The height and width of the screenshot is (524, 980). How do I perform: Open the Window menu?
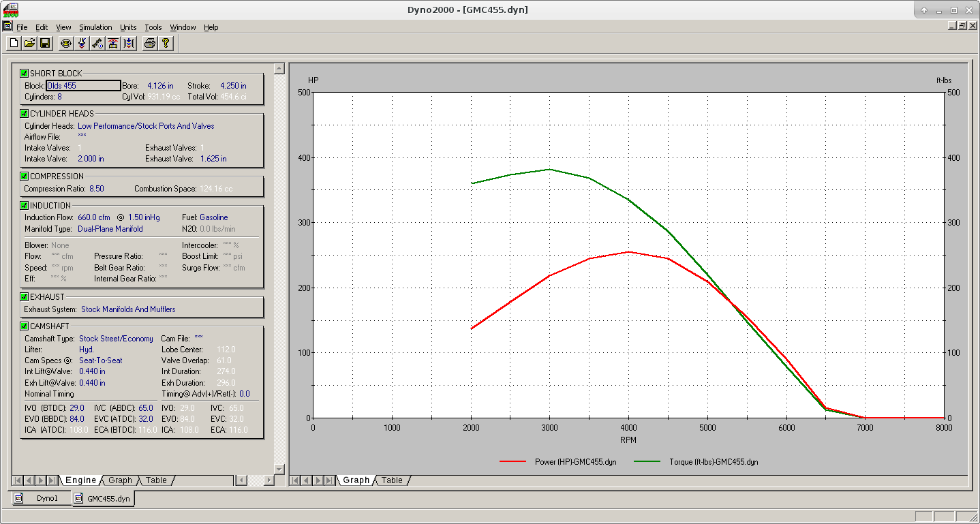coord(183,27)
